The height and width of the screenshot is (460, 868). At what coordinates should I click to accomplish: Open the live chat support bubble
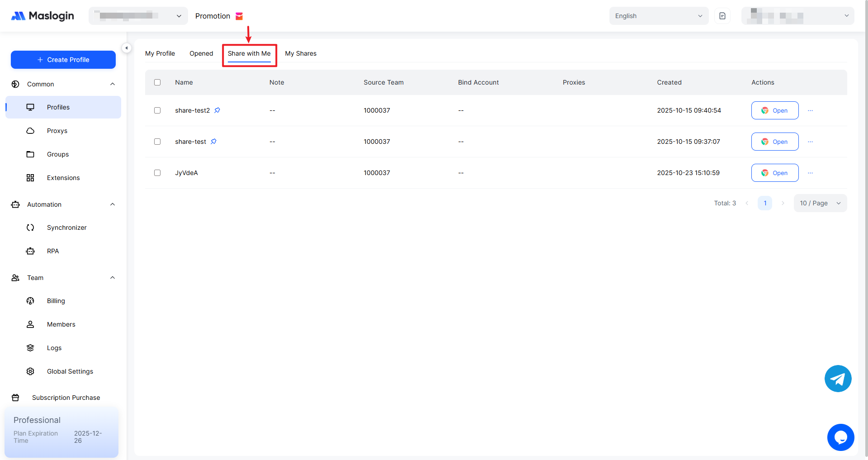[x=840, y=437]
